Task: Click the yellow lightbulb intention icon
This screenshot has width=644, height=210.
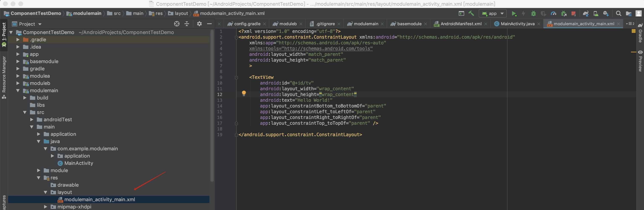Action: [x=244, y=94]
